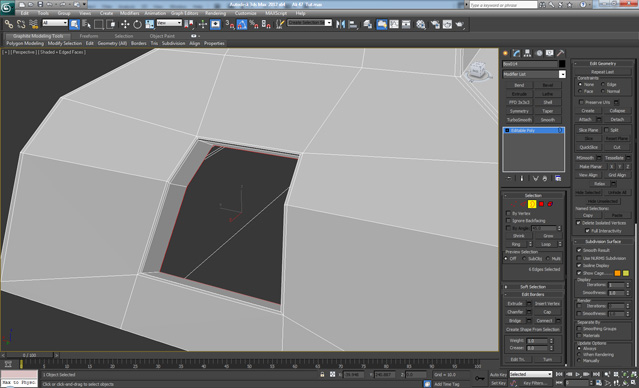This screenshot has height=388, width=639.
Task: Open the Create command panel tab
Action: point(506,53)
